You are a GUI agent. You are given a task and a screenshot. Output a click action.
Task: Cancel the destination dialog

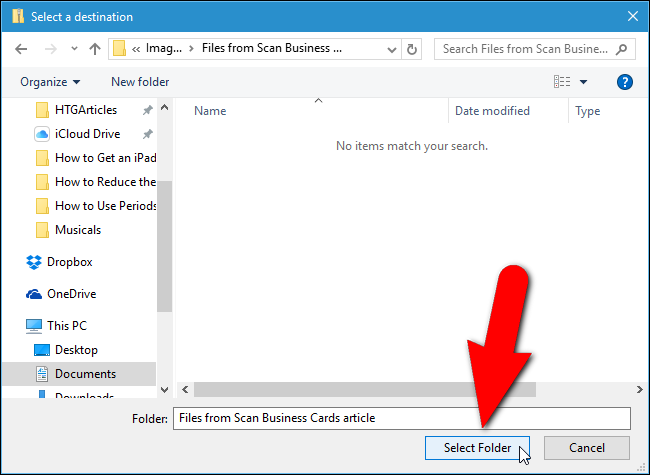click(x=587, y=448)
